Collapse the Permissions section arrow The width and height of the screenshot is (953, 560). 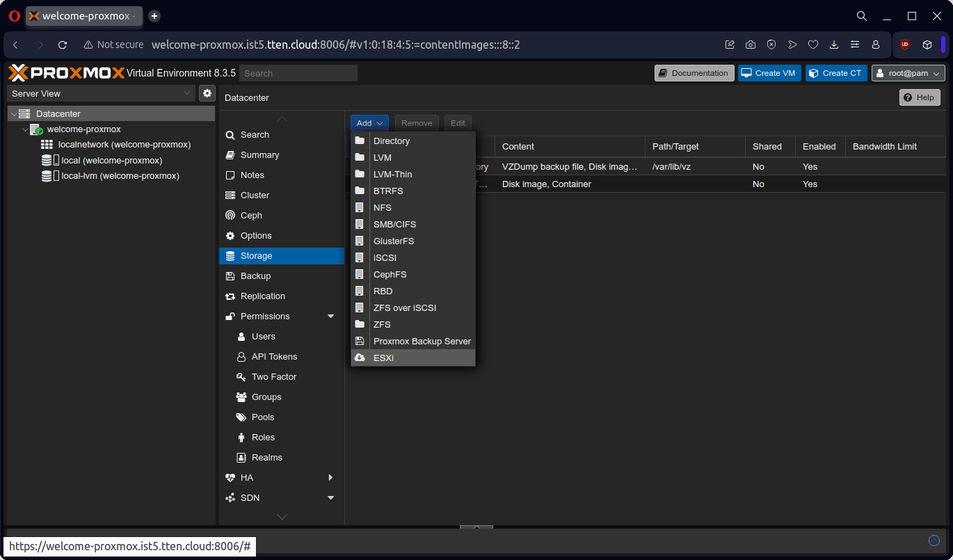(330, 317)
